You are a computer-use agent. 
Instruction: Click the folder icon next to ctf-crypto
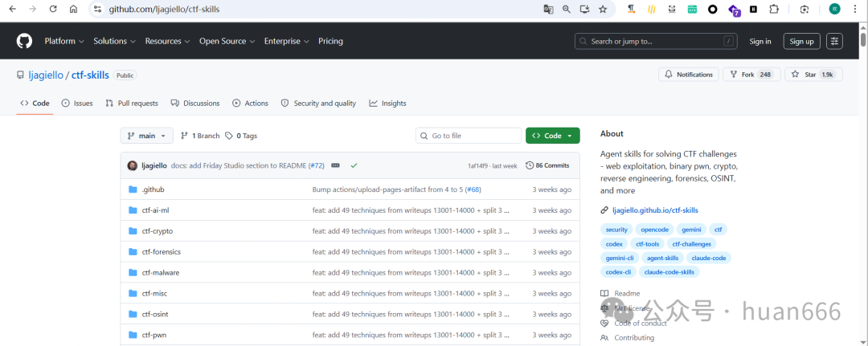(x=133, y=231)
